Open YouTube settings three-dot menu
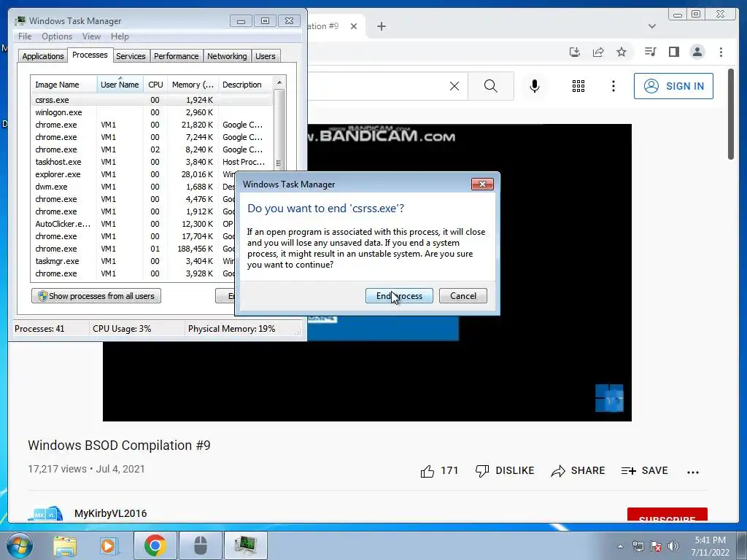This screenshot has height=560, width=747. [613, 86]
